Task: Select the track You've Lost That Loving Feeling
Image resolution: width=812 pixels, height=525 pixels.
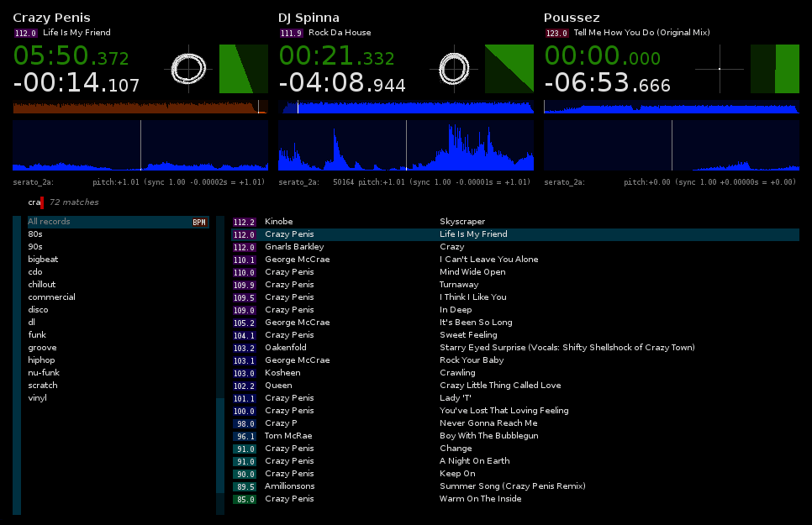Action: coord(515,411)
